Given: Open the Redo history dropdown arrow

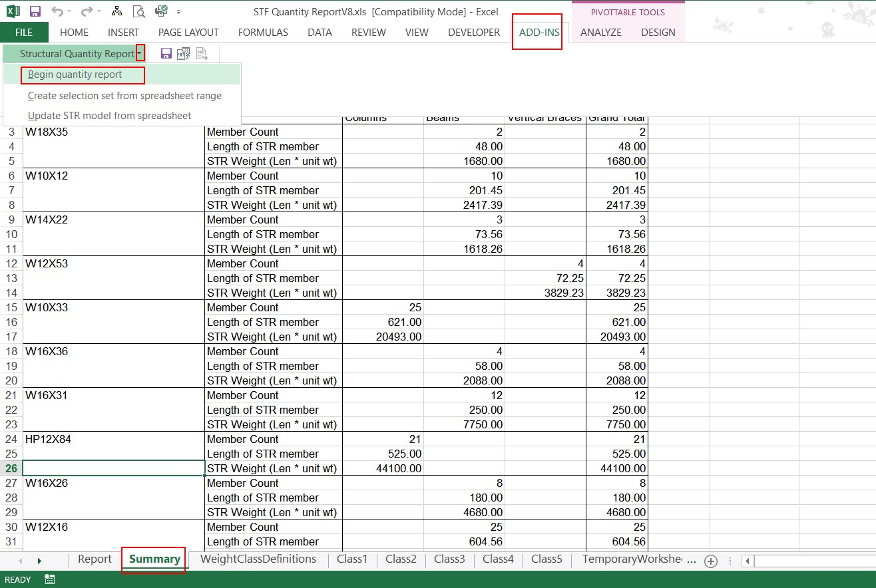Looking at the screenshot, I should (99, 11).
